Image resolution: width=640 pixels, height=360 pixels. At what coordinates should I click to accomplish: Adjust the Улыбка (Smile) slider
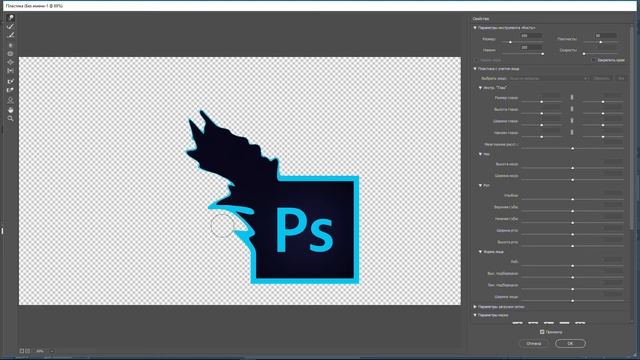click(572, 199)
